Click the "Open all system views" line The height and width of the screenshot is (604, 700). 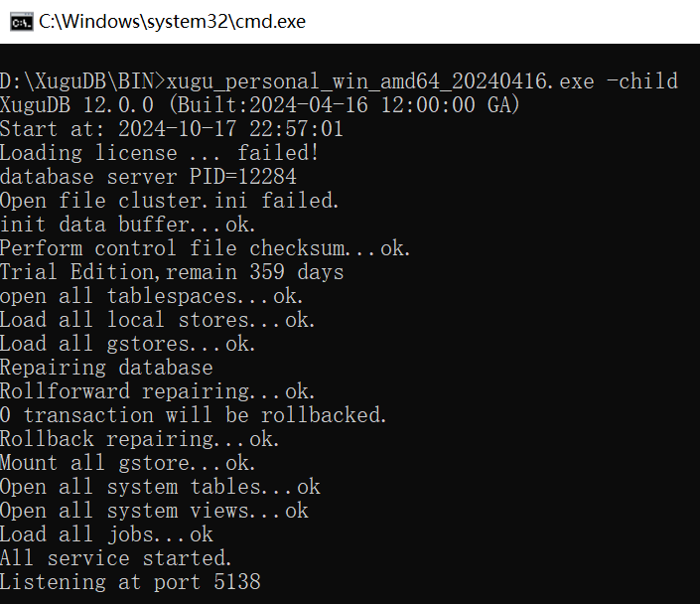coord(154,511)
